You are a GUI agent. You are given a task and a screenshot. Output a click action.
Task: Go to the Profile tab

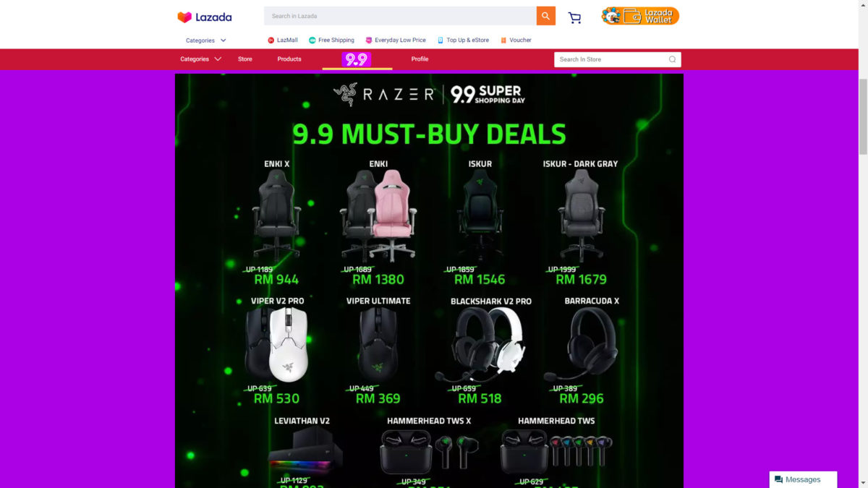point(420,59)
